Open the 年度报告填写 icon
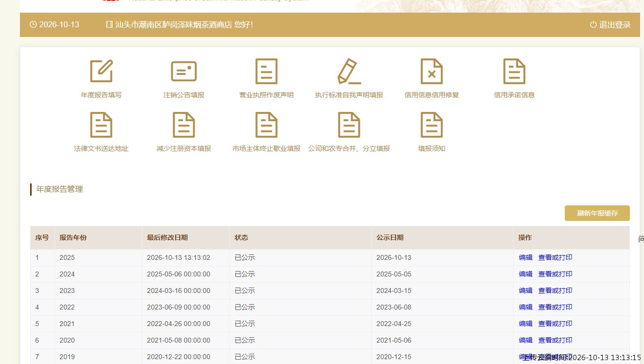 (x=101, y=71)
